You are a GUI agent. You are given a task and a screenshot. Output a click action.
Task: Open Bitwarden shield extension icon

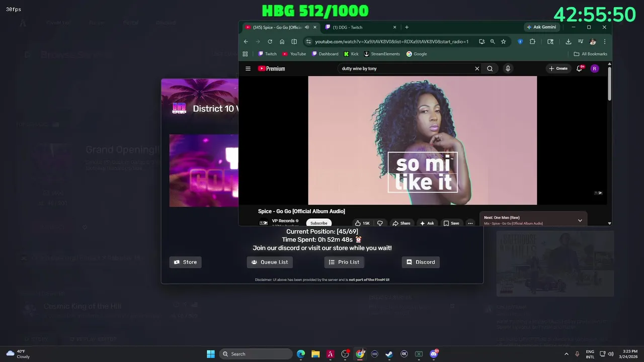(x=520, y=42)
